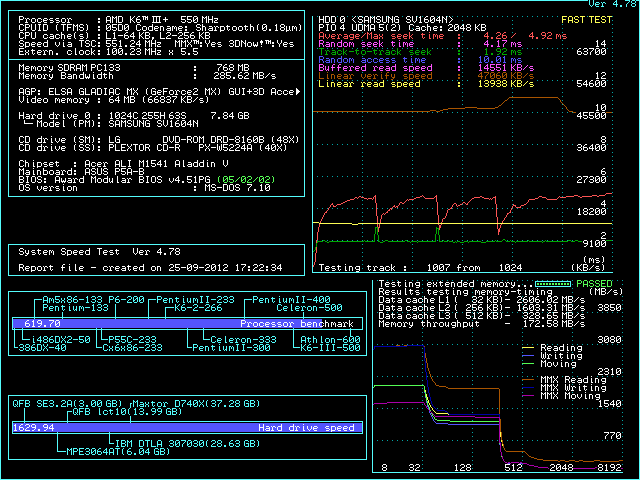Select the HDD 0 <SAMSUNG SV1604N> header
640x480 pixels.
coord(386,20)
